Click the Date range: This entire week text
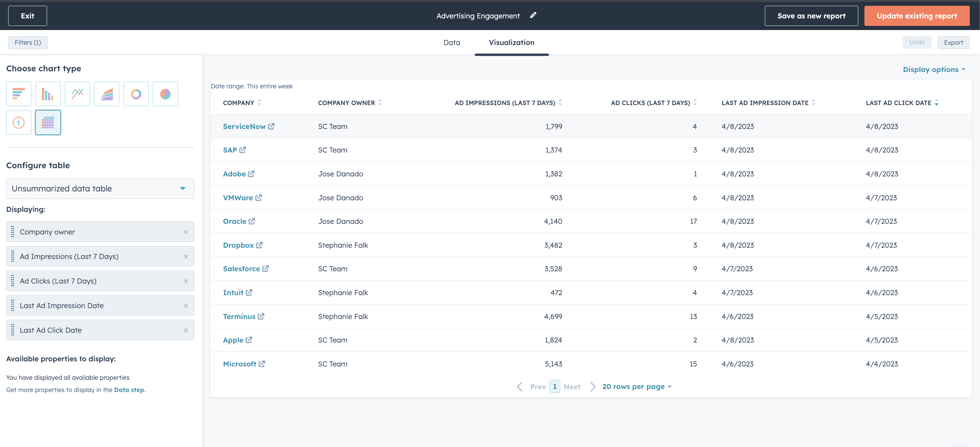Screen dimensions: 980x447 point(252,86)
